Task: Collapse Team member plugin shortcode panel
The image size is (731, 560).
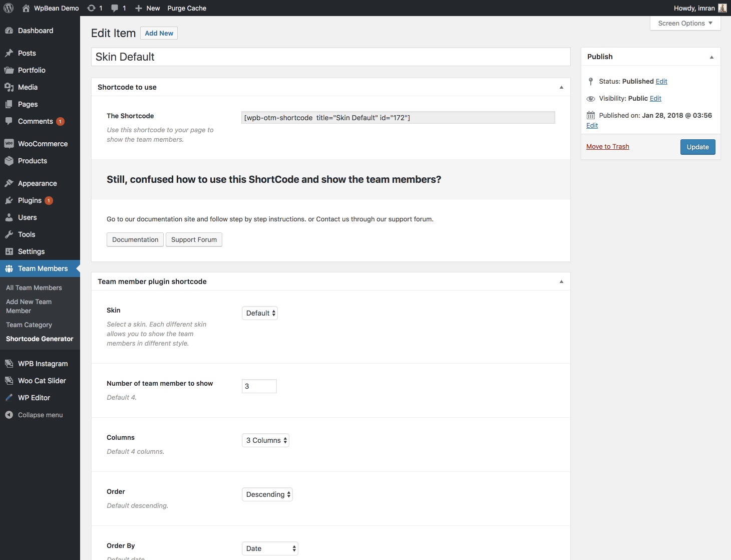Action: point(561,282)
